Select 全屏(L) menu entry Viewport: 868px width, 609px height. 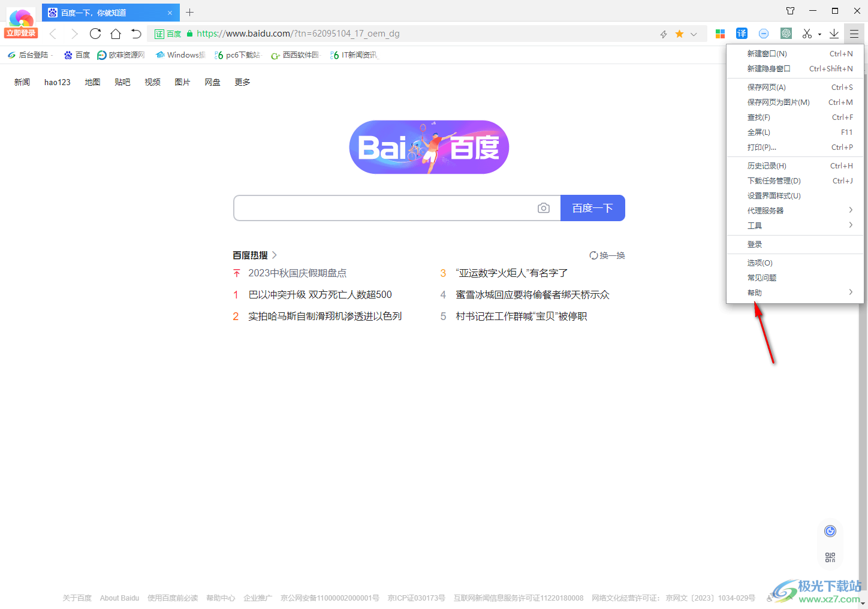click(795, 132)
